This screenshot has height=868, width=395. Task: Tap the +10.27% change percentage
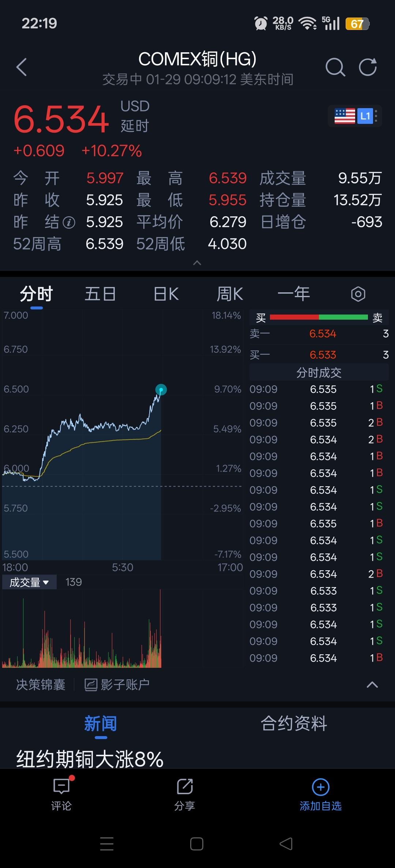(x=112, y=151)
